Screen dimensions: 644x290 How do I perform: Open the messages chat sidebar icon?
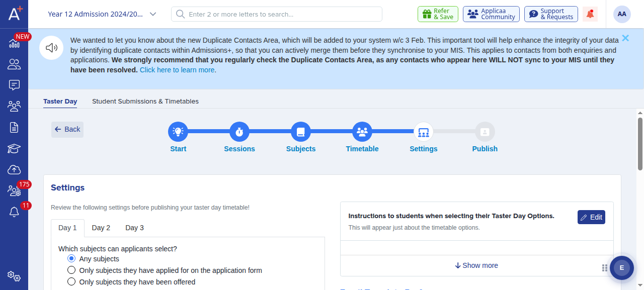[x=14, y=85]
